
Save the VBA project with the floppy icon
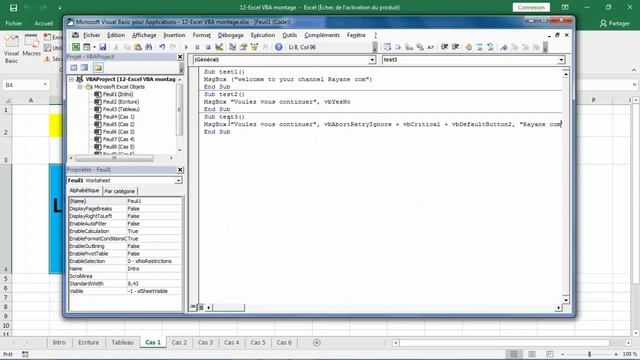coord(102,47)
